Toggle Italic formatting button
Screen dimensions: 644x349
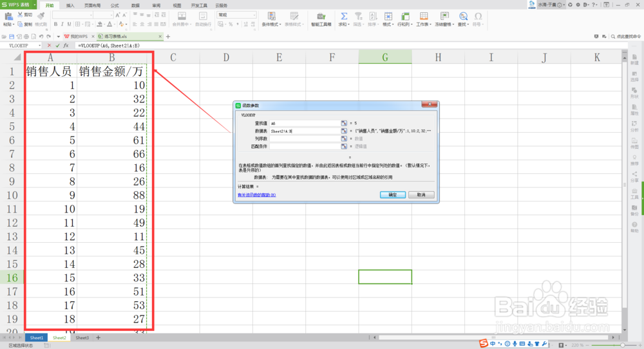[62, 24]
